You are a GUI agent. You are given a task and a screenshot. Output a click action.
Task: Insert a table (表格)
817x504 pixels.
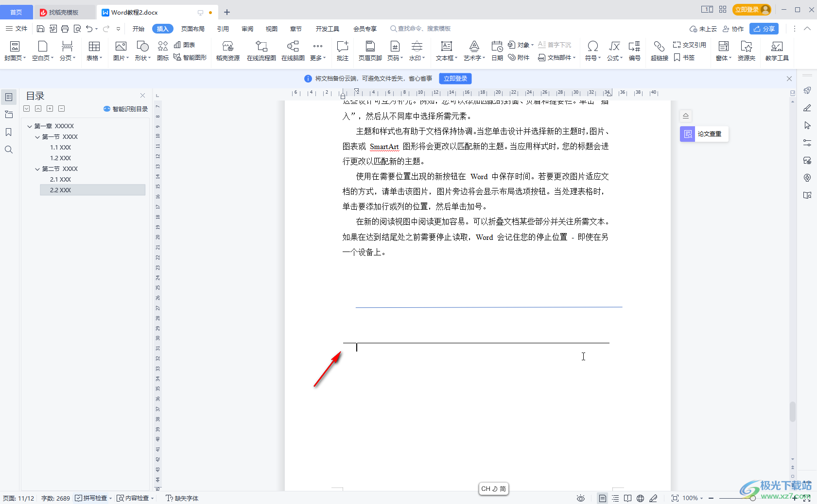tap(94, 51)
